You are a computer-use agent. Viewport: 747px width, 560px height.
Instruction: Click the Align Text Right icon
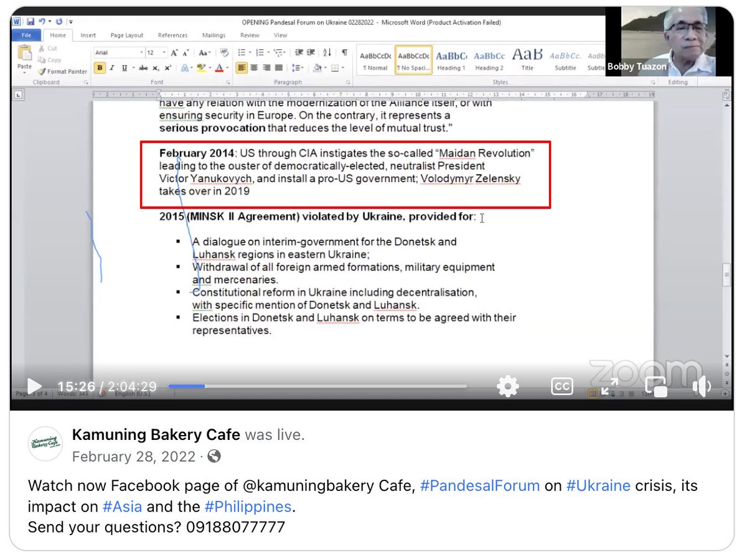[x=266, y=68]
